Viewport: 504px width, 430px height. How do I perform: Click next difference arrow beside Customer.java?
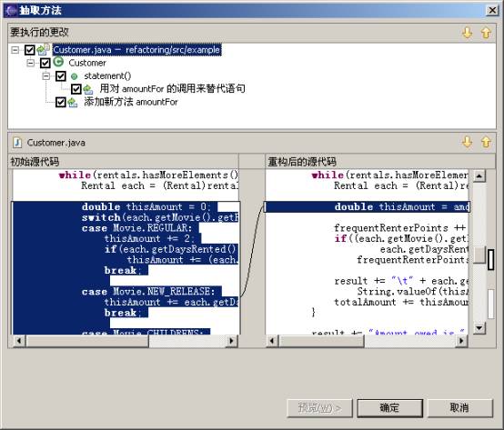tap(467, 142)
